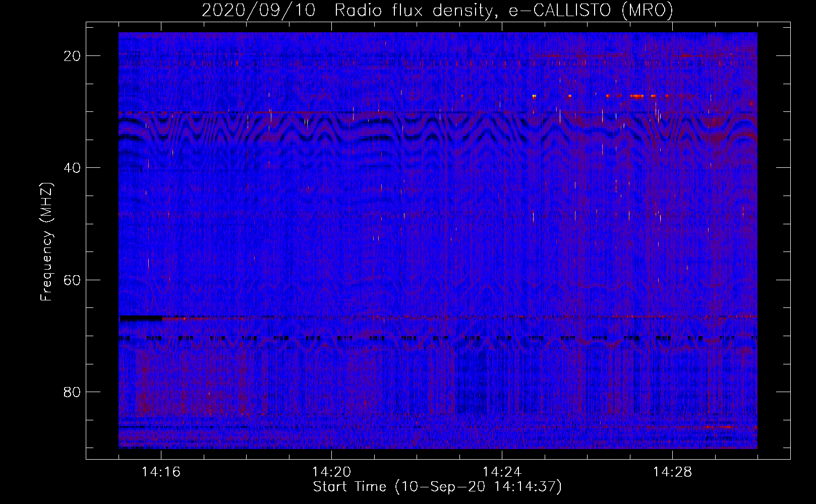Click the time tick label '14:20'

(x=332, y=472)
